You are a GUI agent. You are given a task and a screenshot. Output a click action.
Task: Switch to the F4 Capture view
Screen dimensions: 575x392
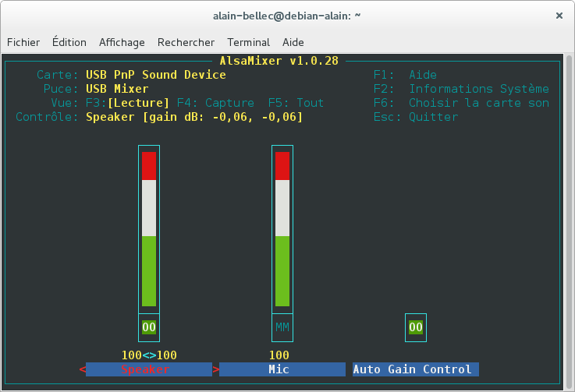[215, 103]
